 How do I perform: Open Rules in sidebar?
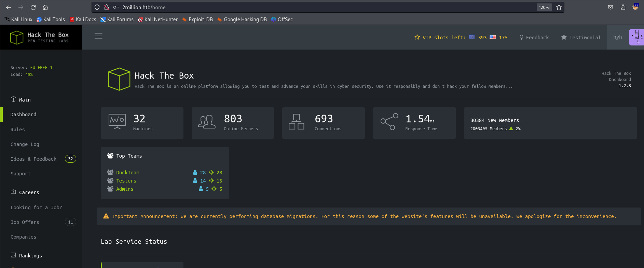pos(17,130)
